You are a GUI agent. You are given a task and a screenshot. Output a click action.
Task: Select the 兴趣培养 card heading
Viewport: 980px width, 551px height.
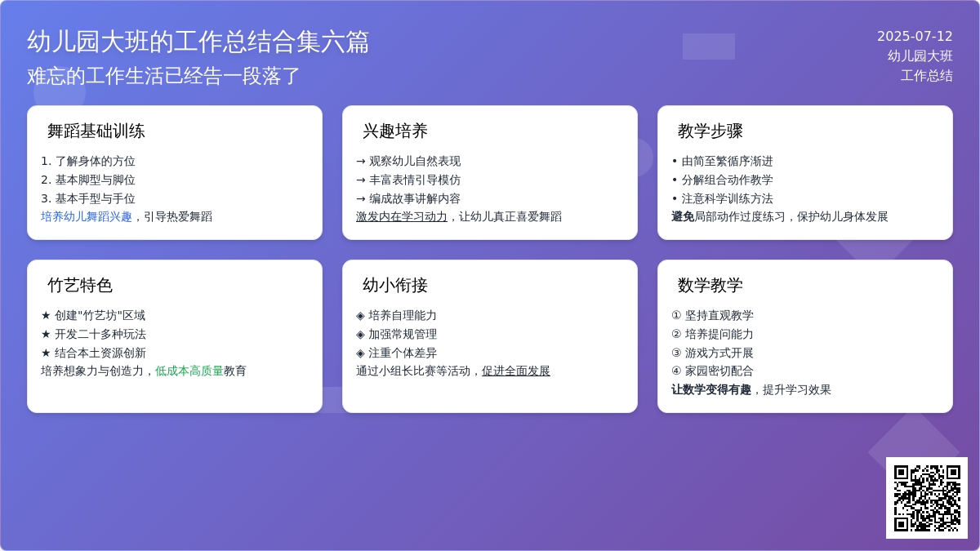pyautogui.click(x=395, y=131)
